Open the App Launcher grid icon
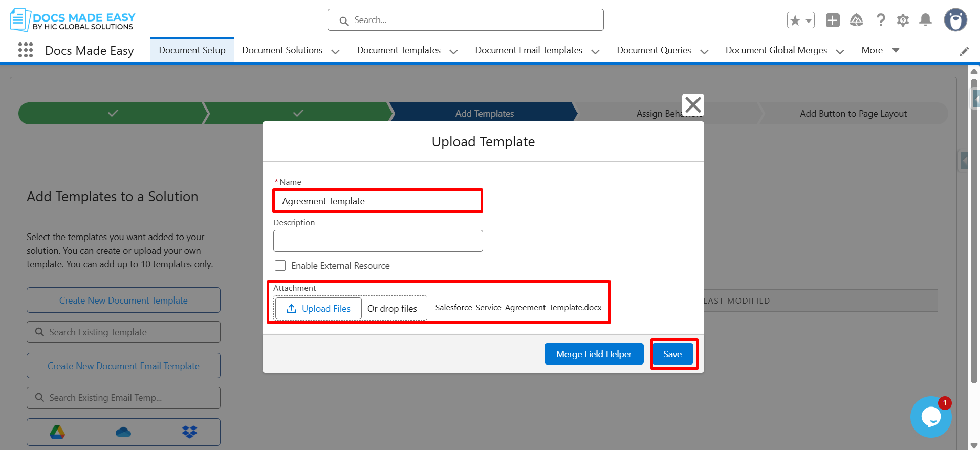Viewport: 980px width, 450px height. coord(26,50)
